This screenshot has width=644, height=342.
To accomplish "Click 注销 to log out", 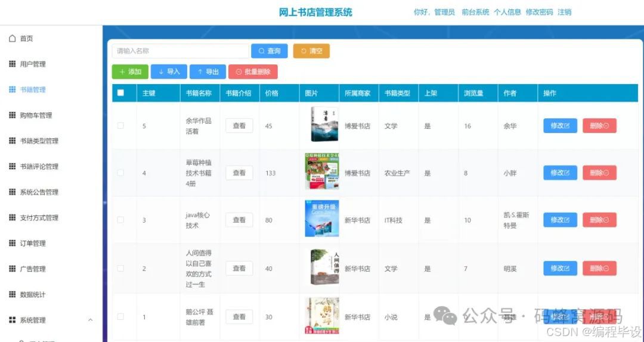I will [x=564, y=12].
